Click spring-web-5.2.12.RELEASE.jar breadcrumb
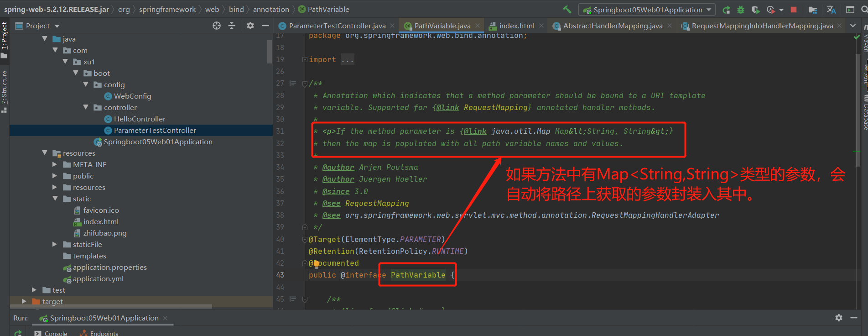This screenshot has width=868, height=336. pos(56,9)
